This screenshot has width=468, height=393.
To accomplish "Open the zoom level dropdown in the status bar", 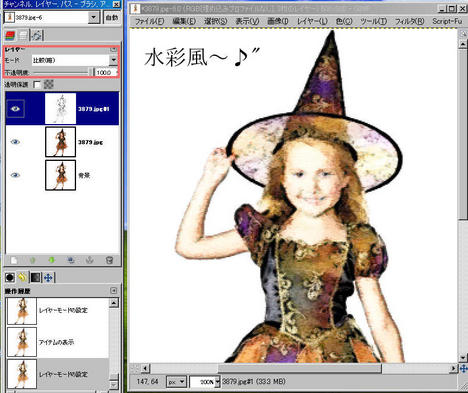I will pyautogui.click(x=205, y=382).
